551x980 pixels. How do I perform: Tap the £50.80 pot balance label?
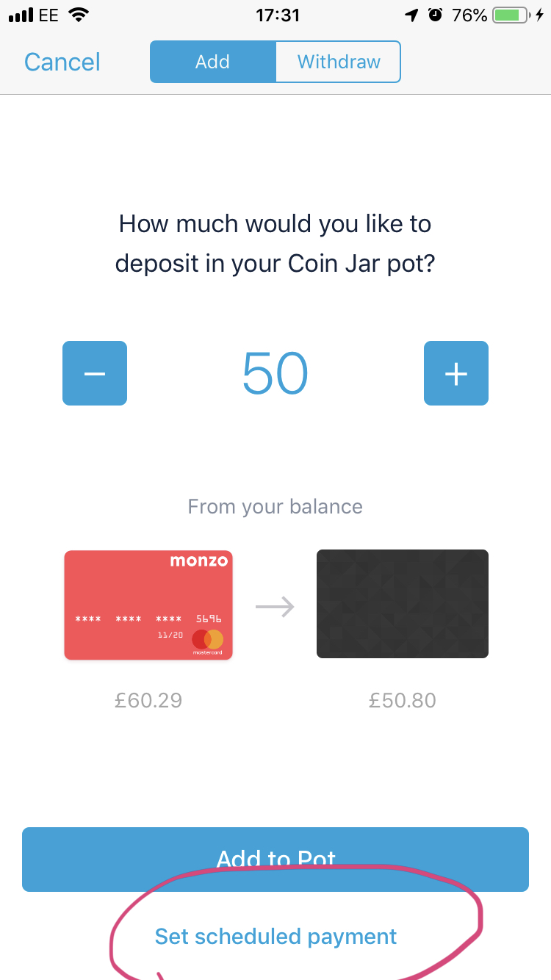click(403, 700)
